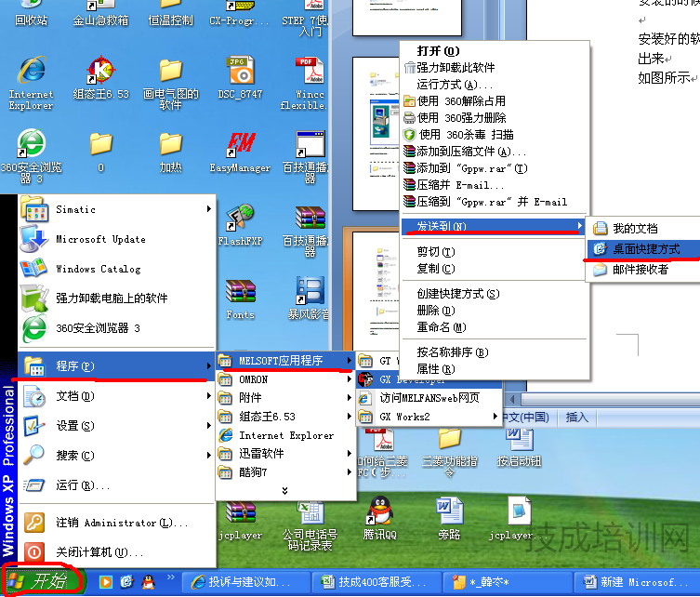Open the DSC_8747 JPG image icon
Viewport: 700px width, 597px height.
tap(240, 71)
